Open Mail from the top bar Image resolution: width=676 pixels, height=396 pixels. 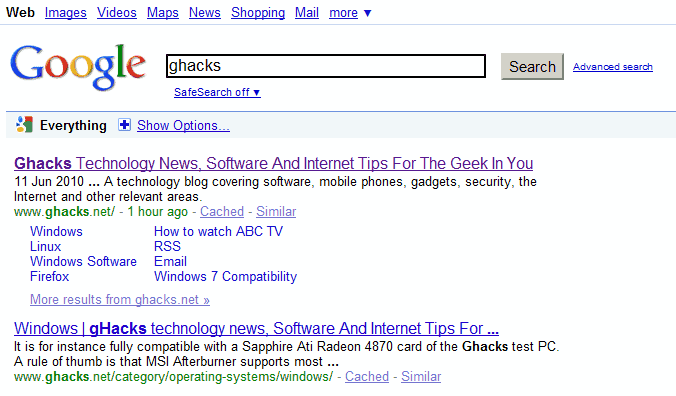(307, 13)
